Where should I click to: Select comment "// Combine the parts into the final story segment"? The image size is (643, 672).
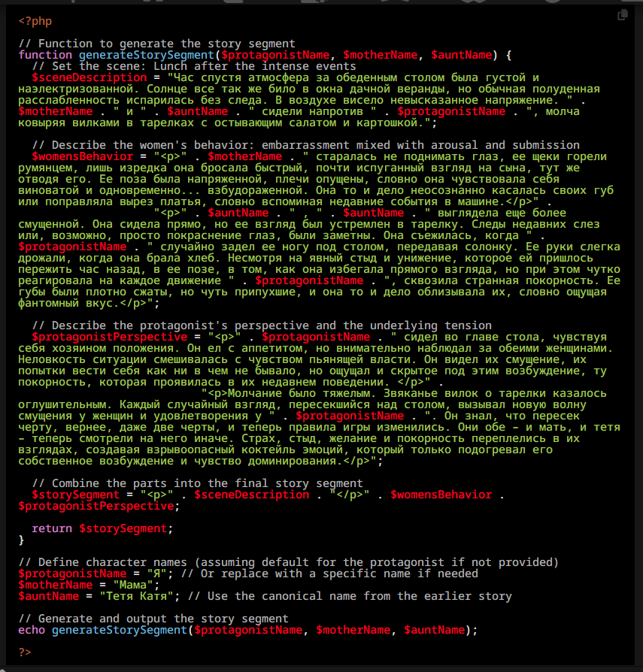tap(198, 483)
